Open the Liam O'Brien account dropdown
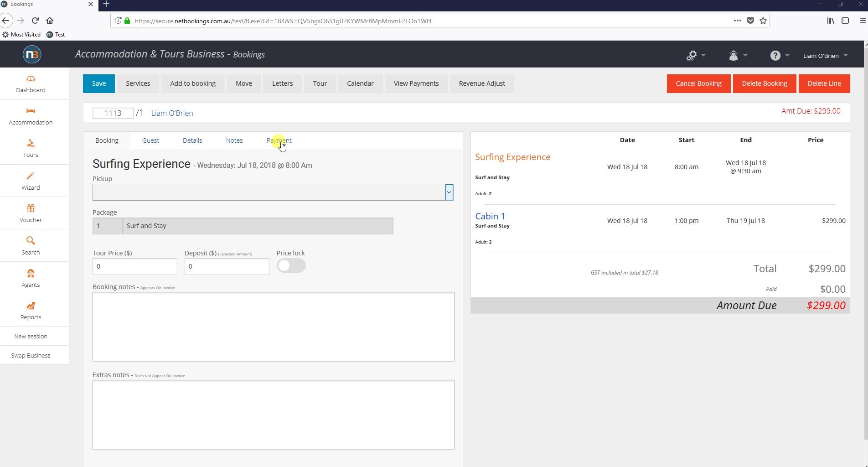The width and height of the screenshot is (868, 467). pyautogui.click(x=825, y=56)
